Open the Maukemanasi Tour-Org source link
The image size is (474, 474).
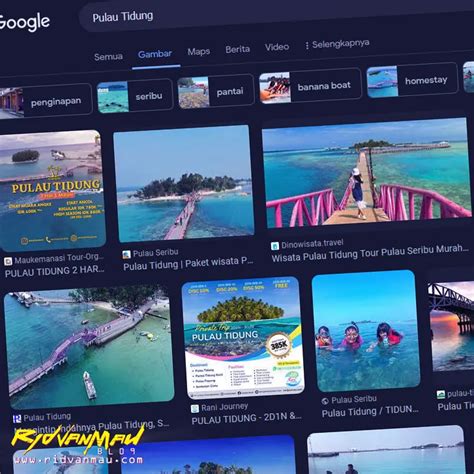pyautogui.click(x=59, y=258)
